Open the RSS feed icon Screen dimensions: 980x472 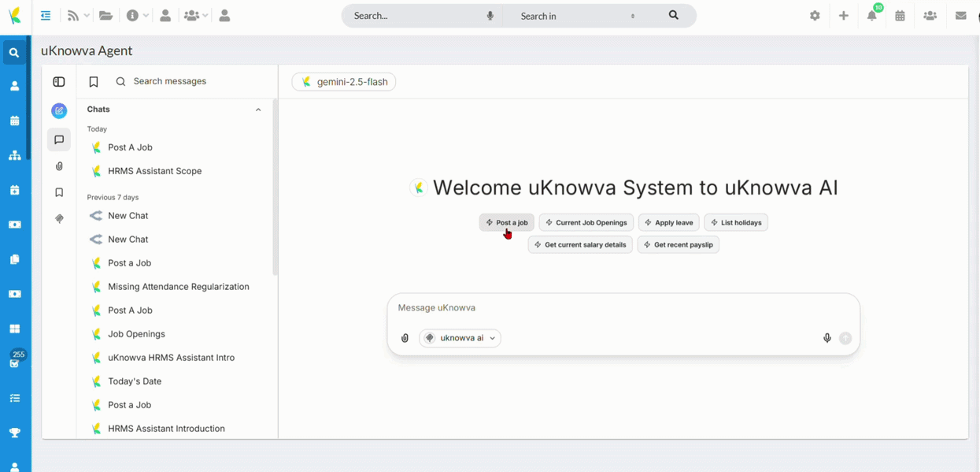73,16
